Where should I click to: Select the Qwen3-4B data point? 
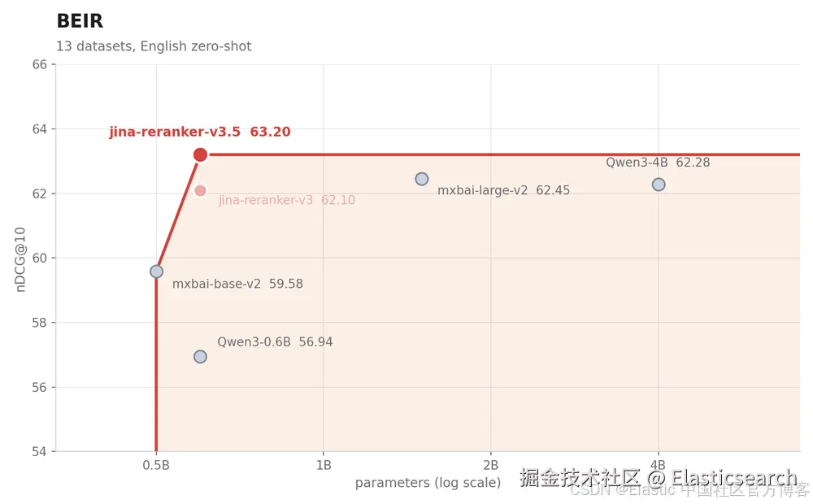coord(659,185)
